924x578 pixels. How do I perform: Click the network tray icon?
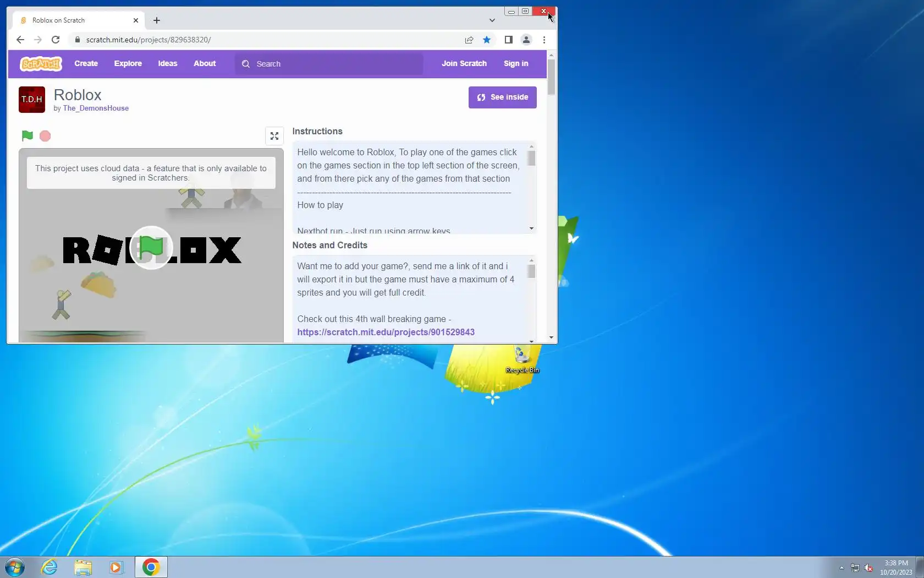(x=855, y=568)
